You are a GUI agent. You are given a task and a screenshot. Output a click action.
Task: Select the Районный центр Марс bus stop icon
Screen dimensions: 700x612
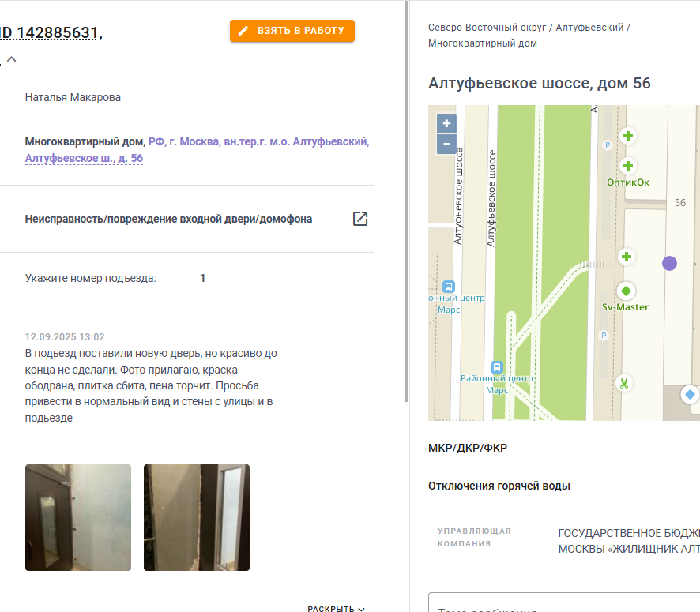497,367
